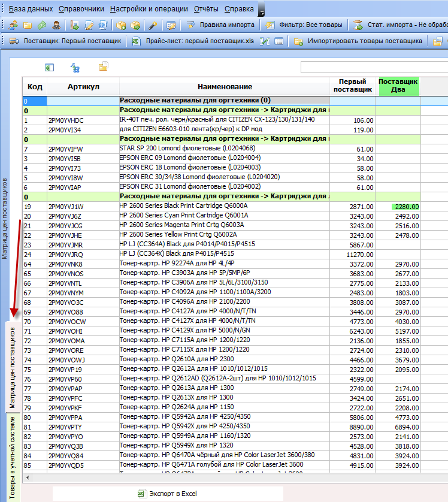Screen dimensions: 448x502
Task: Click the yellow folder icon in top toolbar
Action: click(28, 25)
